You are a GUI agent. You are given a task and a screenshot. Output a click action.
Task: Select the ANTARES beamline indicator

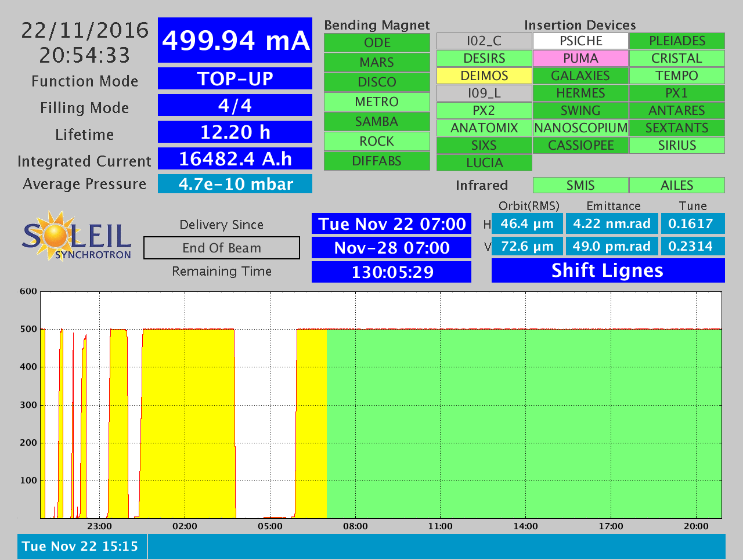[677, 111]
